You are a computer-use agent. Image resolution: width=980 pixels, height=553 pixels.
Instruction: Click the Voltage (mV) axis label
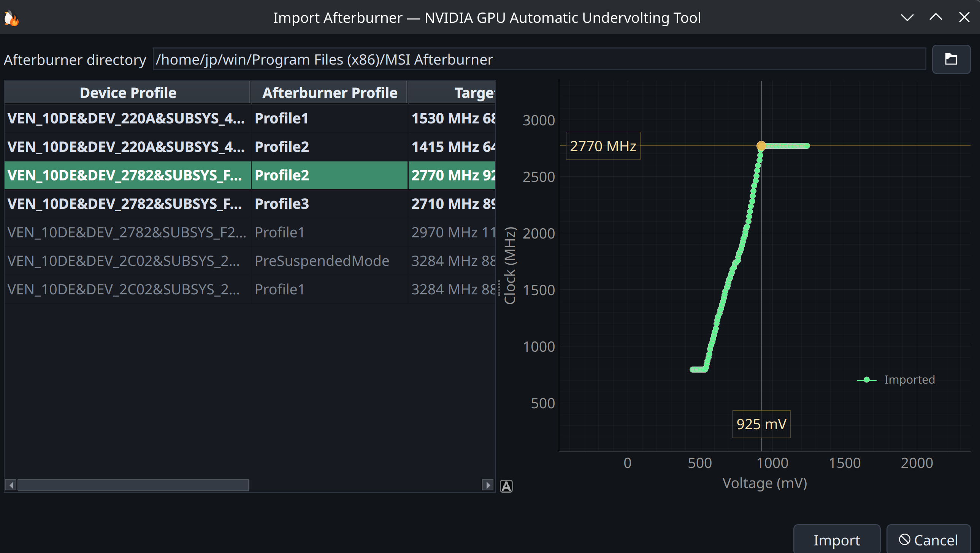click(x=765, y=483)
